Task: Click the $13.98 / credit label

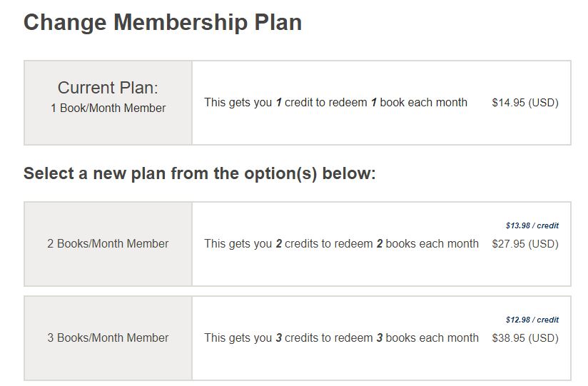Action: [532, 225]
